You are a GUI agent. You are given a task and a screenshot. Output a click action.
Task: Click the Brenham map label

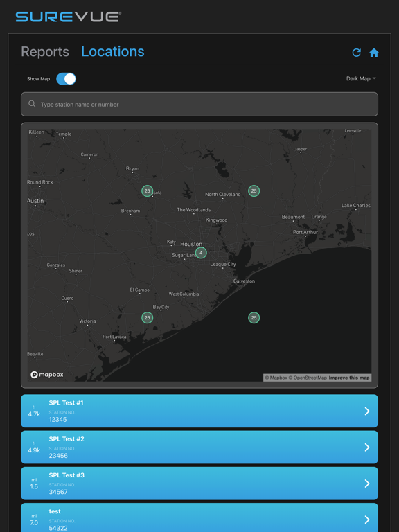[131, 211]
